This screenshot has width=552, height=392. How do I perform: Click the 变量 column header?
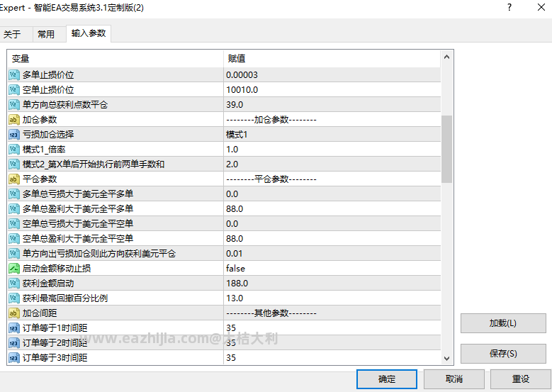pyautogui.click(x=115, y=58)
